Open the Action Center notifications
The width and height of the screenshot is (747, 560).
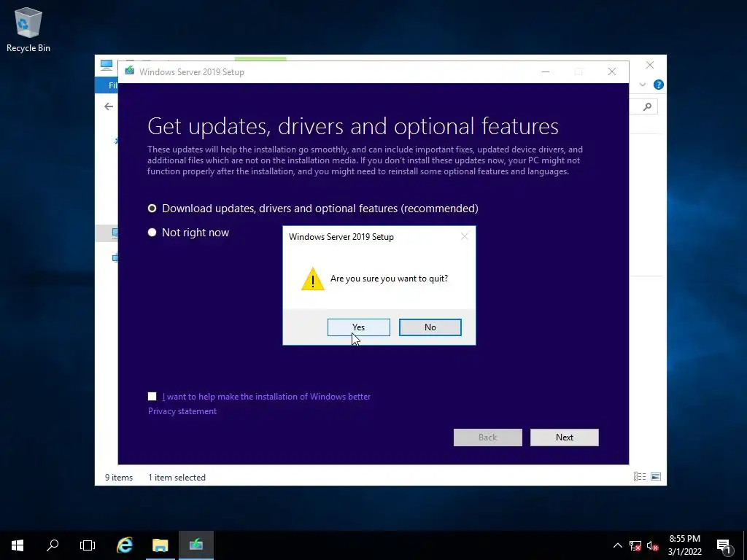point(724,545)
